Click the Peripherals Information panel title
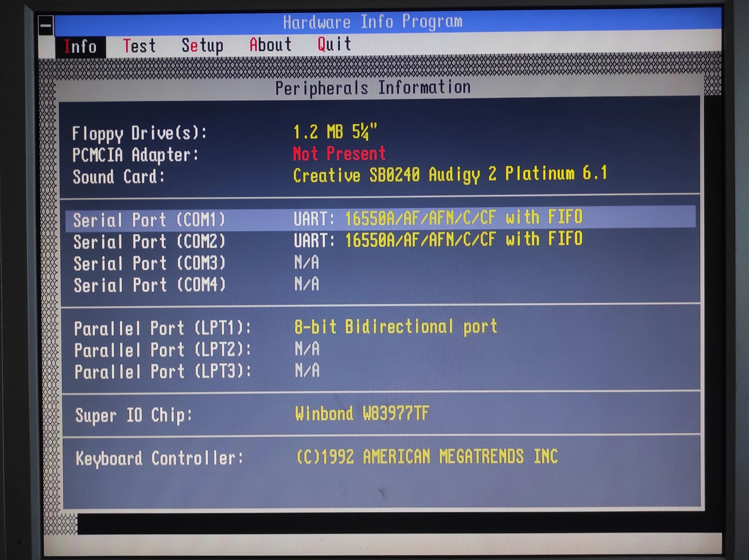The width and height of the screenshot is (749, 560). (373, 88)
